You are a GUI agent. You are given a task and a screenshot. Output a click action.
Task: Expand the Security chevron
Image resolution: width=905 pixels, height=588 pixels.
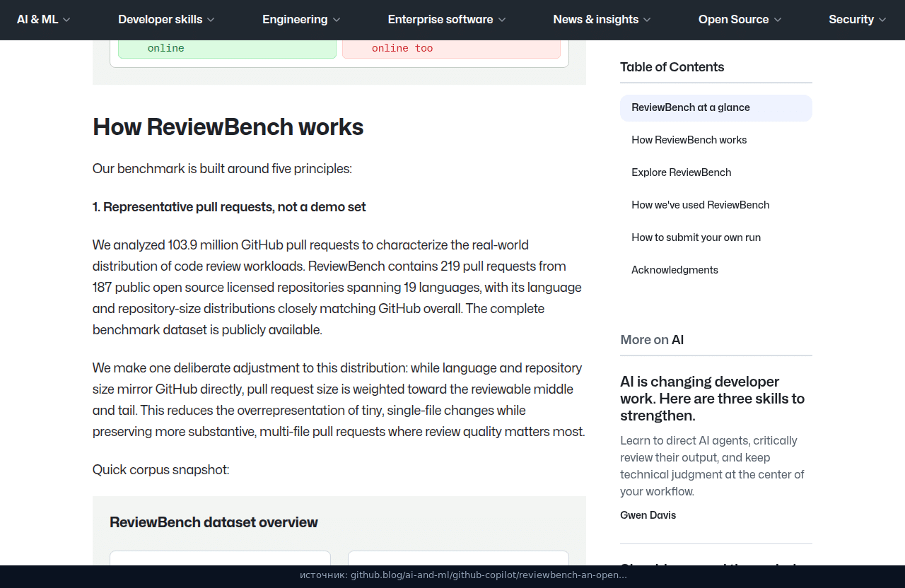(x=882, y=20)
